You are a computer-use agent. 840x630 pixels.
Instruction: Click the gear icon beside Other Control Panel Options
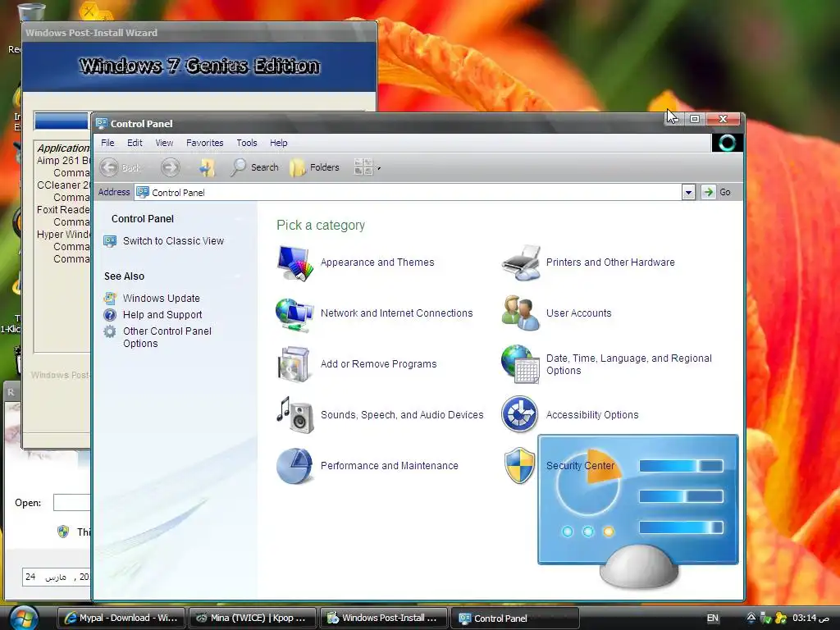click(x=110, y=331)
